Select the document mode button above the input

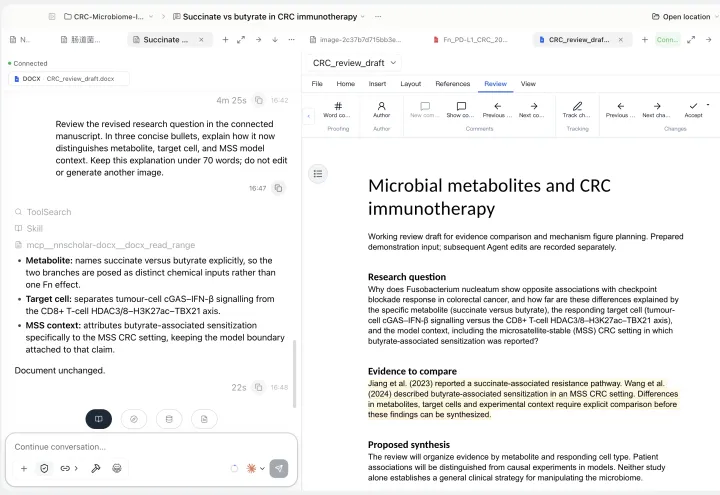coord(204,419)
